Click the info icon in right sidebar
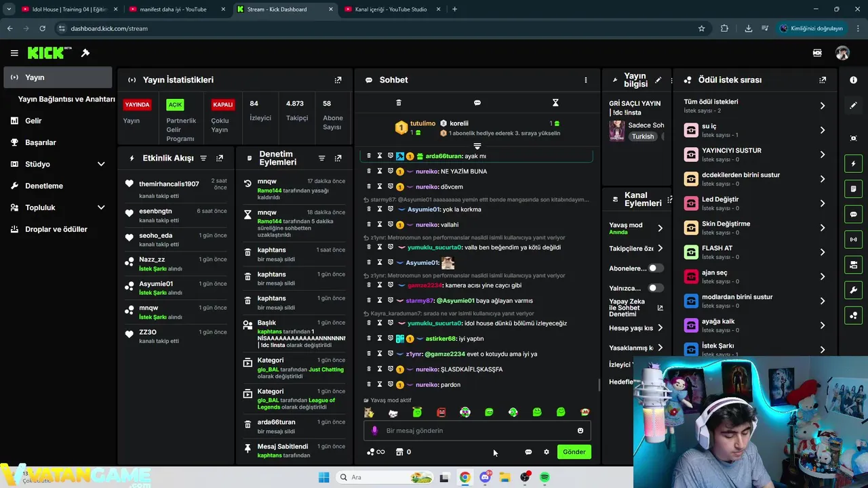The width and height of the screenshot is (868, 488). [853, 80]
